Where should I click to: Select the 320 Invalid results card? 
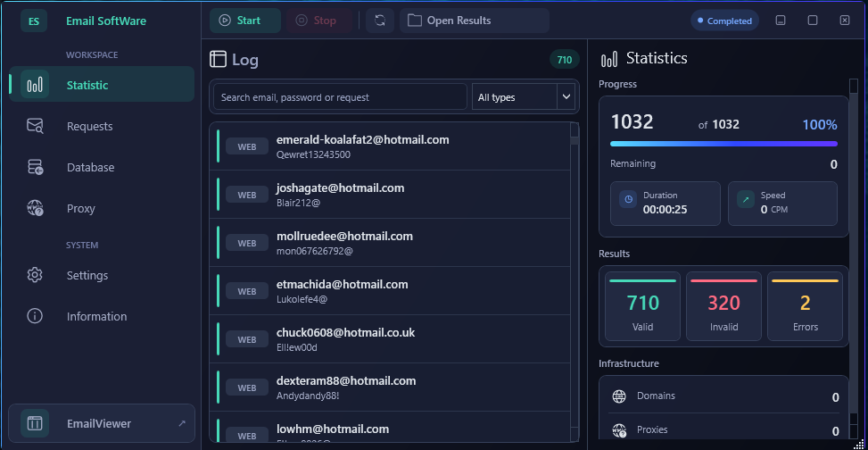pos(724,306)
